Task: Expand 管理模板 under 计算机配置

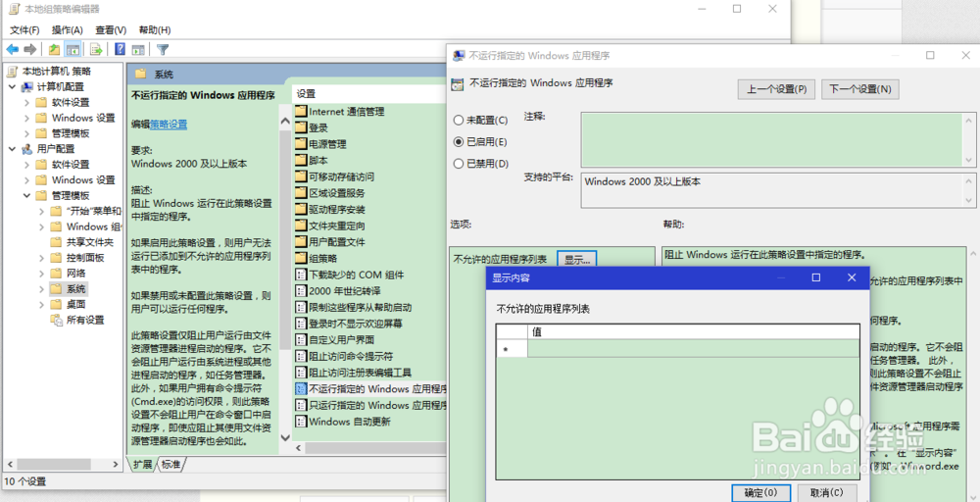Action: point(26,133)
